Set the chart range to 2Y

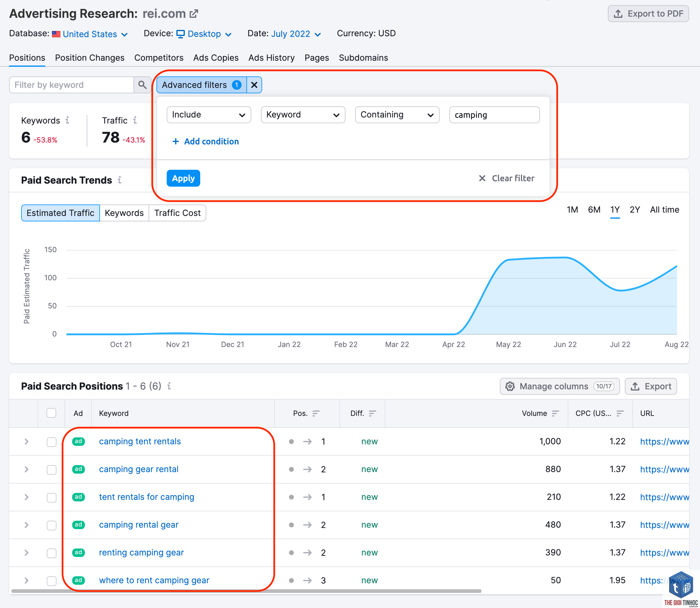tap(634, 210)
